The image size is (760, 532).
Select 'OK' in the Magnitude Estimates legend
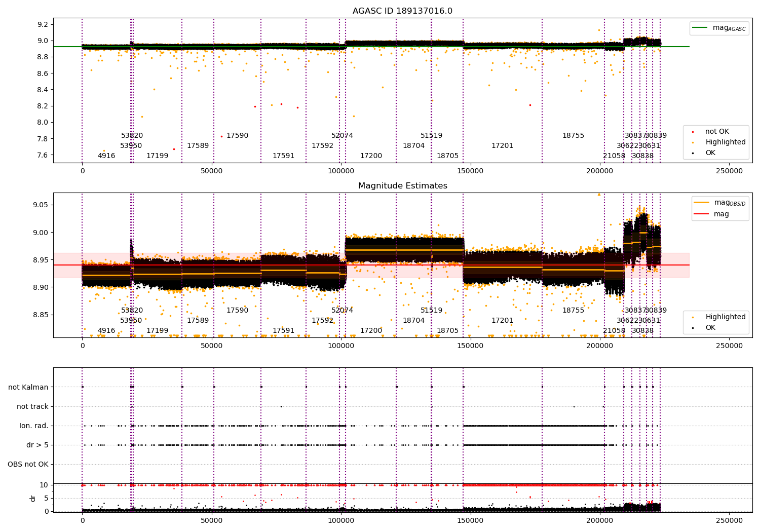[x=710, y=328]
